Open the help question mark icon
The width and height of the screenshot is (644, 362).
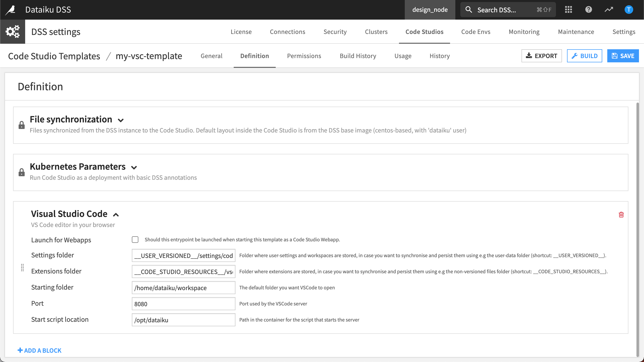point(588,10)
